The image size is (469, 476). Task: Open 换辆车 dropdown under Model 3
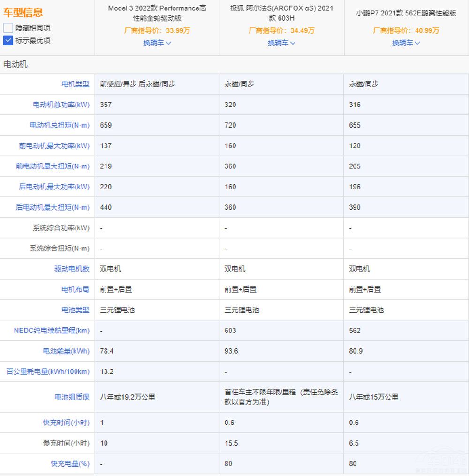[x=157, y=43]
